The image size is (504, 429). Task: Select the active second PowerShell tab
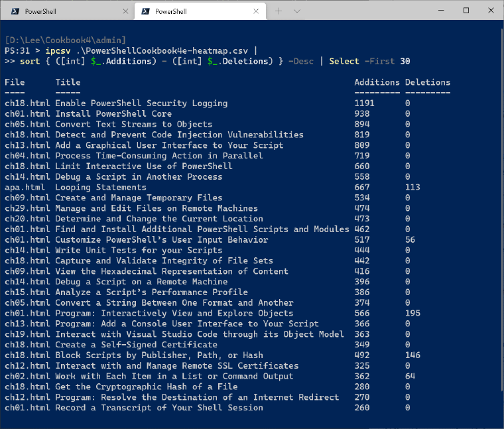point(200,11)
